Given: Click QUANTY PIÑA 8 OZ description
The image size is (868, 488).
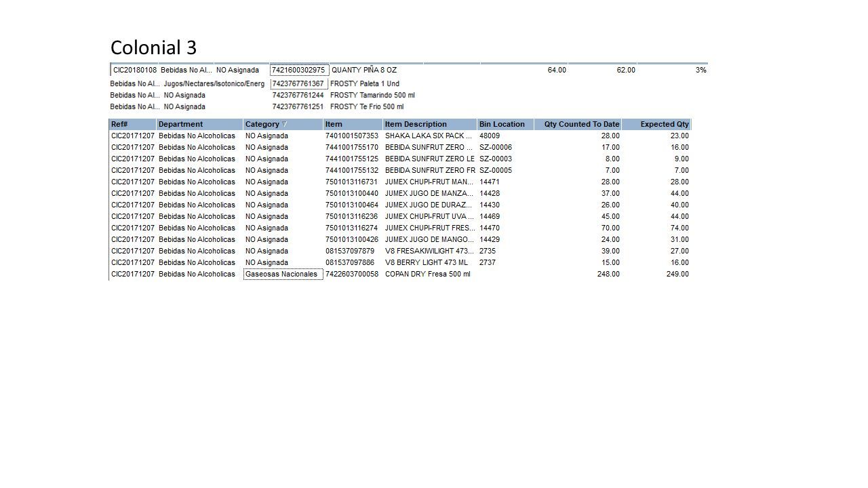Looking at the screenshot, I should tap(364, 70).
